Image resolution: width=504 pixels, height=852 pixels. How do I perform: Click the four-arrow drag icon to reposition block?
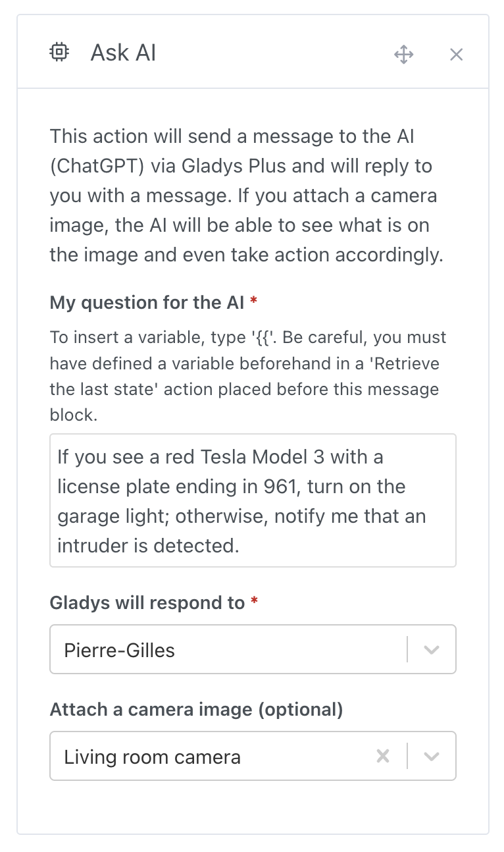click(403, 54)
